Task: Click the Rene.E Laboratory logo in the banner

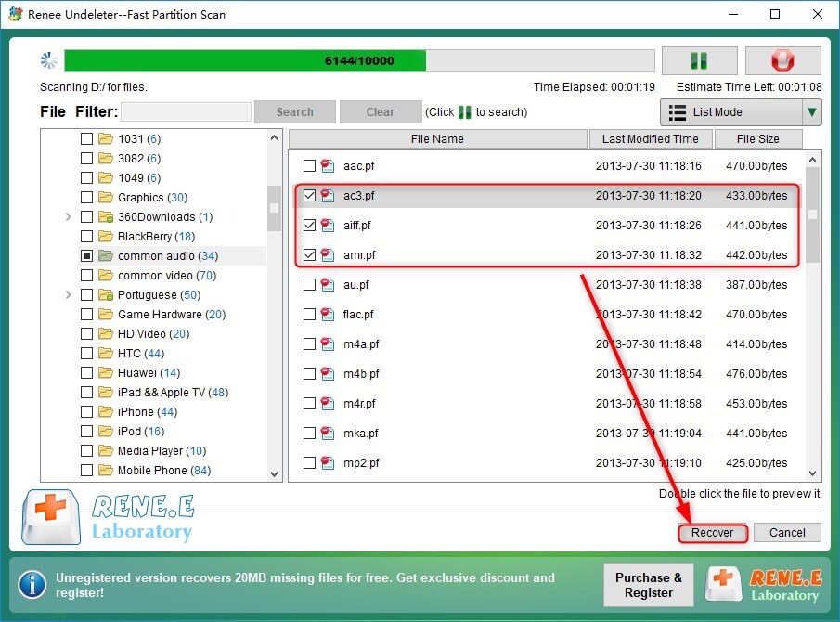Action: click(765, 585)
